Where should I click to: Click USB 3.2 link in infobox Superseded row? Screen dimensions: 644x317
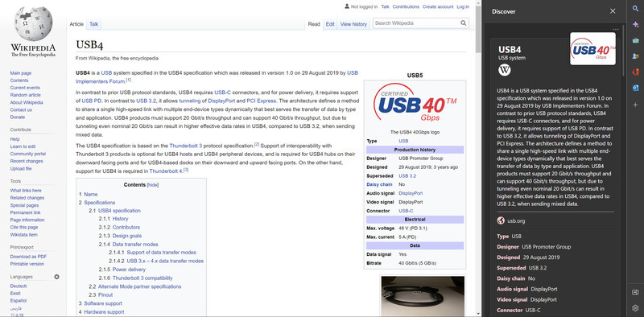[407, 175]
